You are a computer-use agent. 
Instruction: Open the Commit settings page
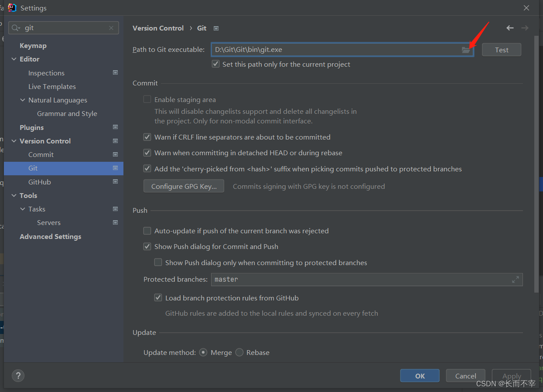[x=41, y=154]
